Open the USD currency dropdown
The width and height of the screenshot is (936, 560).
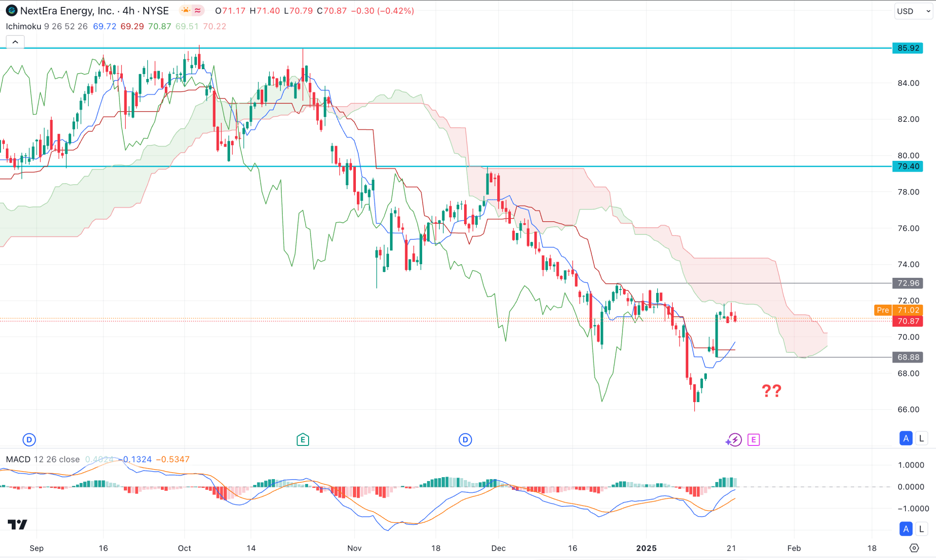click(913, 11)
